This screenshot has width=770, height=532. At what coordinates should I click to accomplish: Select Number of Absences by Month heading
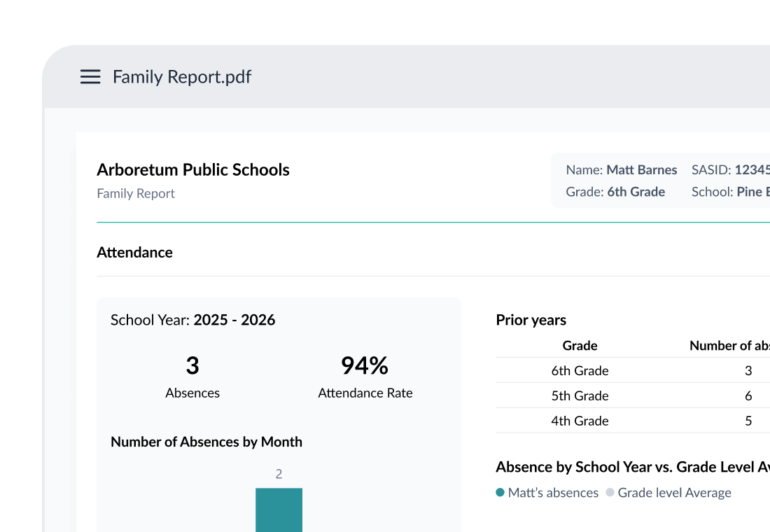(x=206, y=442)
